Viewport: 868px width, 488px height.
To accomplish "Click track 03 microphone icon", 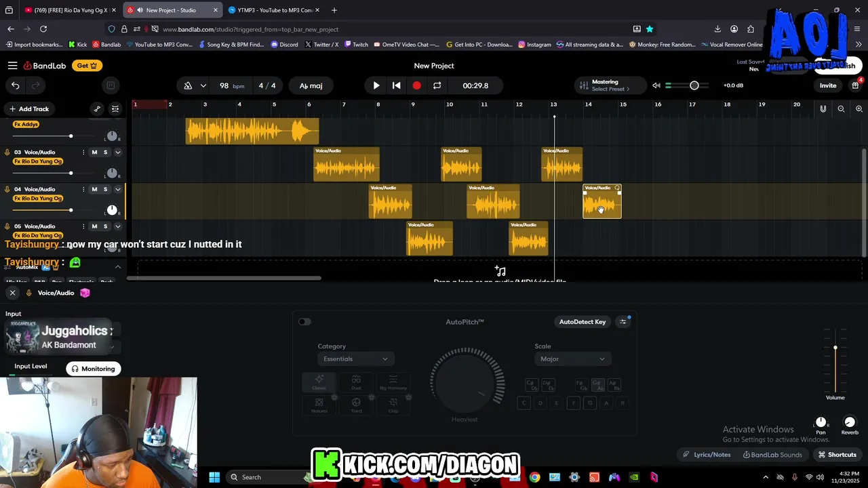I will tap(7, 152).
